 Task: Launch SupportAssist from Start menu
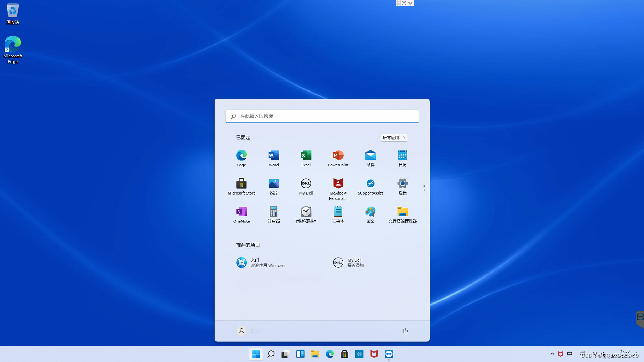(370, 186)
